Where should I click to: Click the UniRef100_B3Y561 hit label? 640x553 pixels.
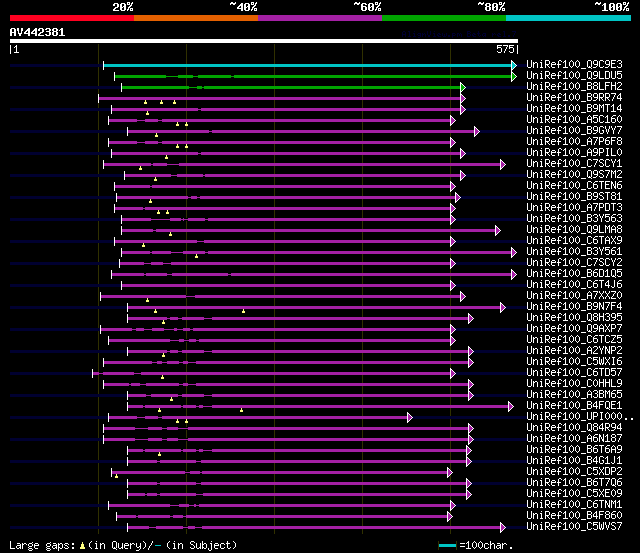[574, 252]
